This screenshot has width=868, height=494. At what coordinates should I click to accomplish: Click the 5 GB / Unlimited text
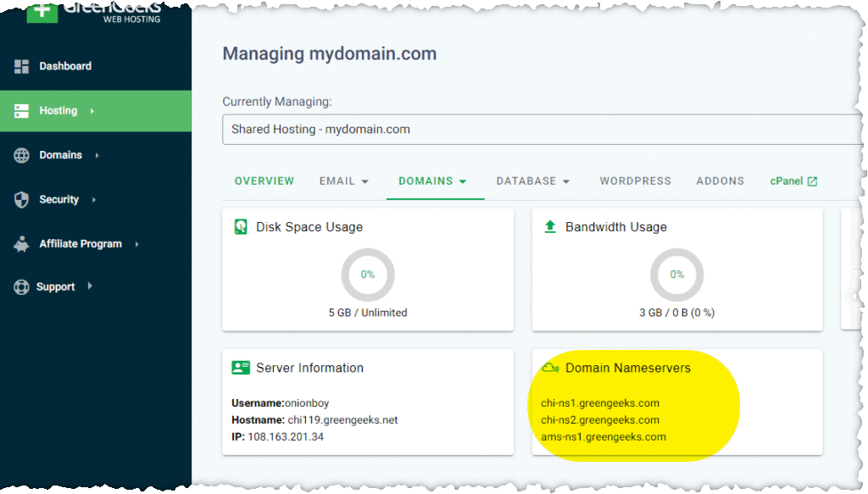[x=368, y=314]
